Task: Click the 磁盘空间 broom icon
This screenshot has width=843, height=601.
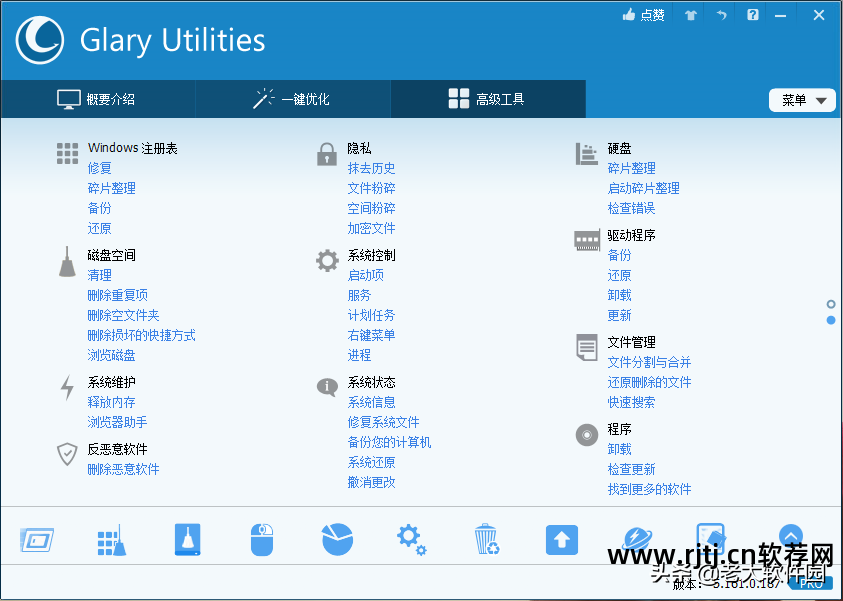Action: pyautogui.click(x=67, y=262)
